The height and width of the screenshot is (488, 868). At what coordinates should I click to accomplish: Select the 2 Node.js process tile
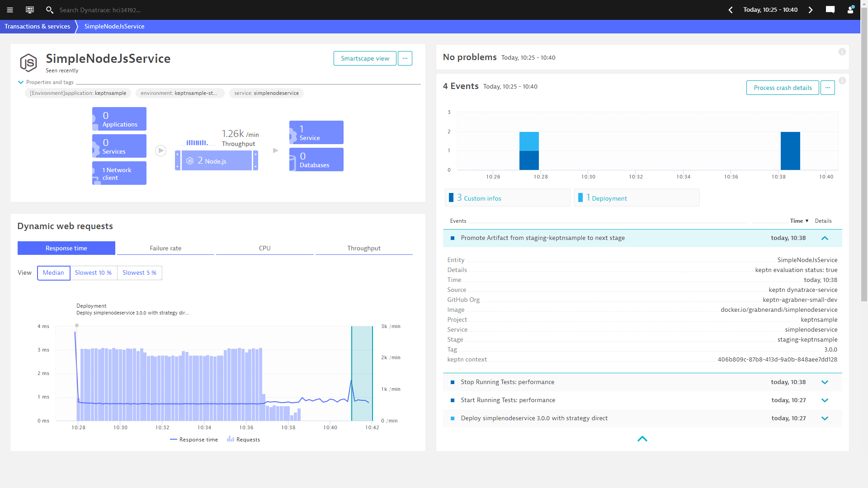217,160
